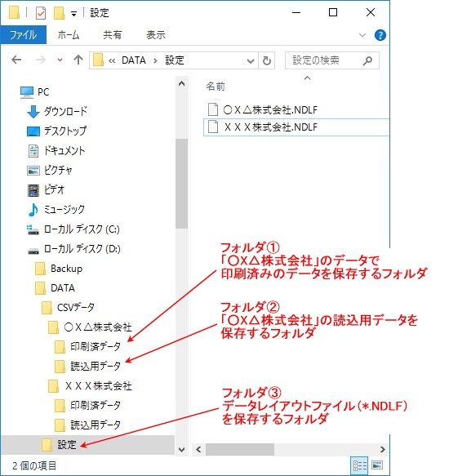The image size is (449, 476).
Task: Click the search magnifier icon
Action: tap(367, 60)
